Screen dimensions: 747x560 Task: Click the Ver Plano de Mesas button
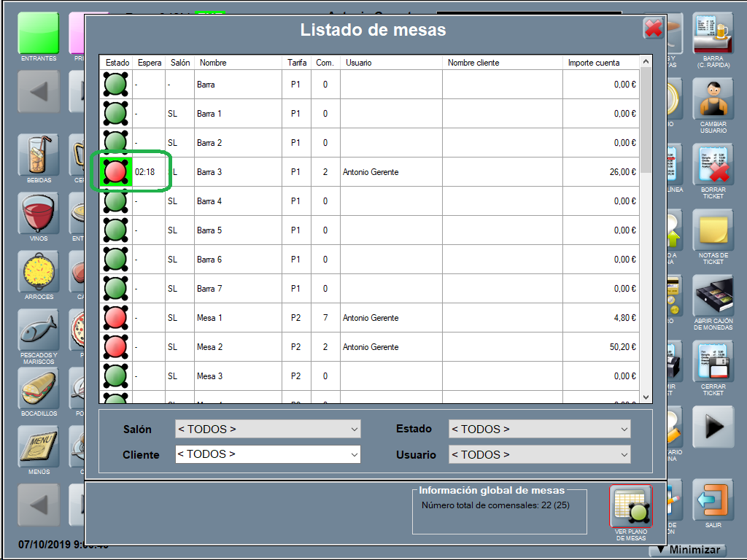tap(631, 510)
